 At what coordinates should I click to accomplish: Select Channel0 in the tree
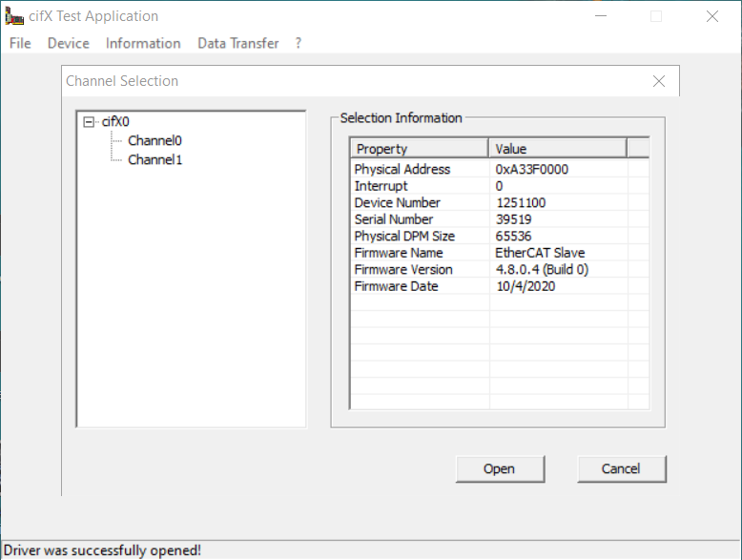[x=155, y=140]
